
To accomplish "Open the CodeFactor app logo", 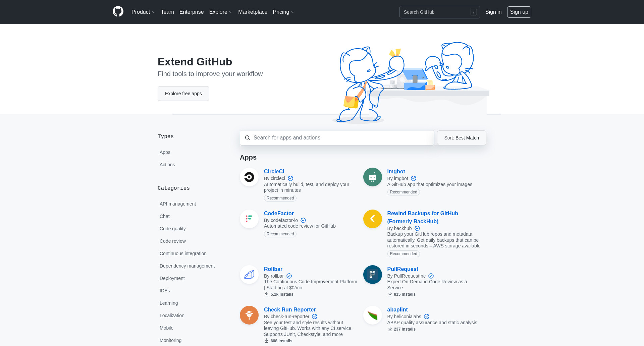I will [249, 219].
